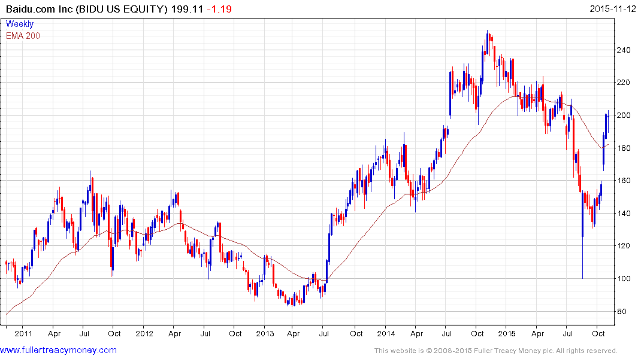Click the 2014 year label on time axis
Screen dimensions: 644x359
tap(386, 333)
